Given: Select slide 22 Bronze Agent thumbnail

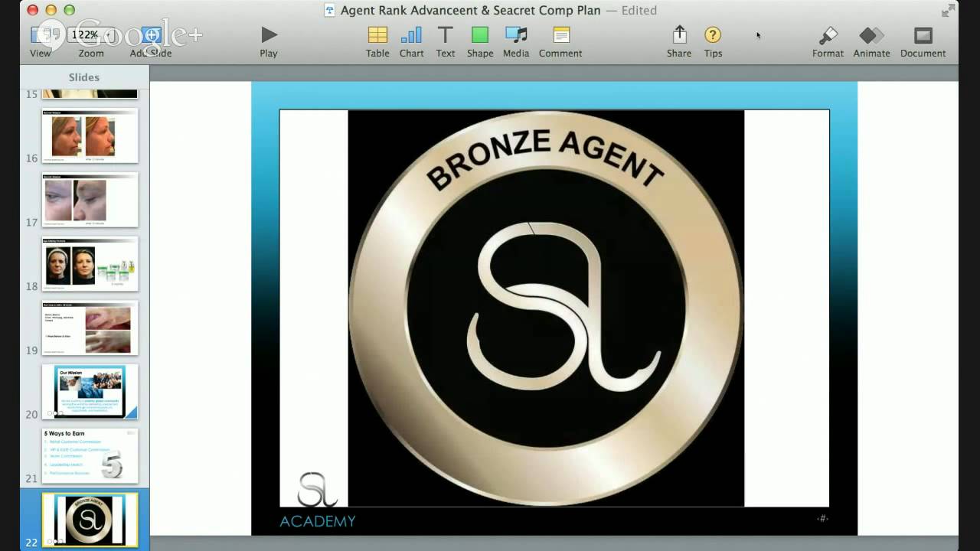Looking at the screenshot, I should (x=90, y=520).
